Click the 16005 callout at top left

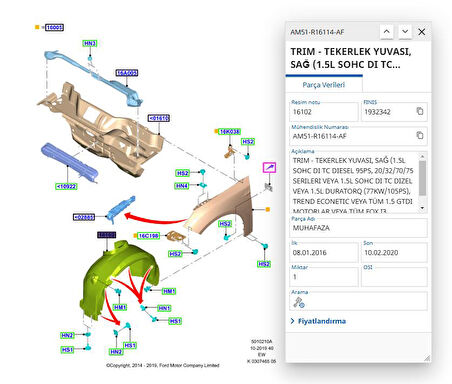(x=54, y=27)
